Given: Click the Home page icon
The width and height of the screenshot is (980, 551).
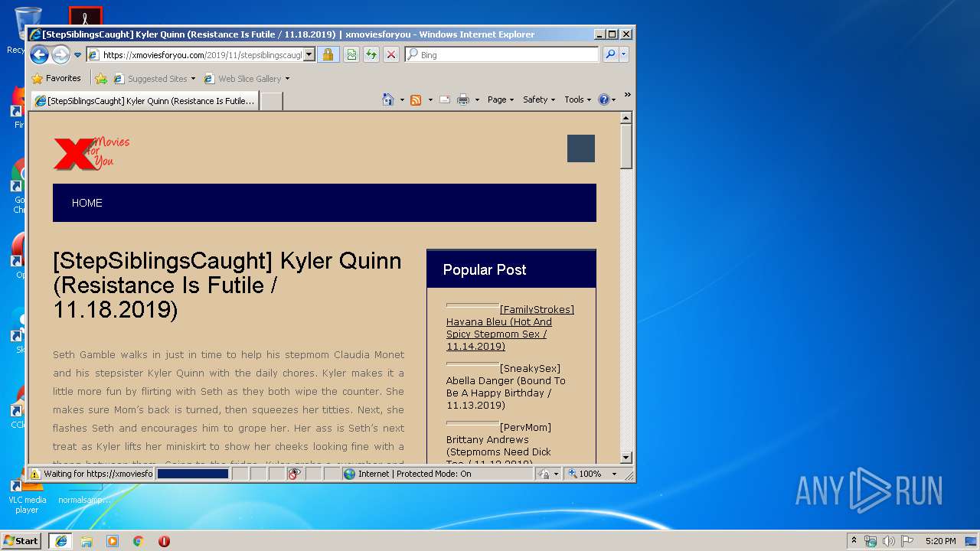Looking at the screenshot, I should (388, 99).
